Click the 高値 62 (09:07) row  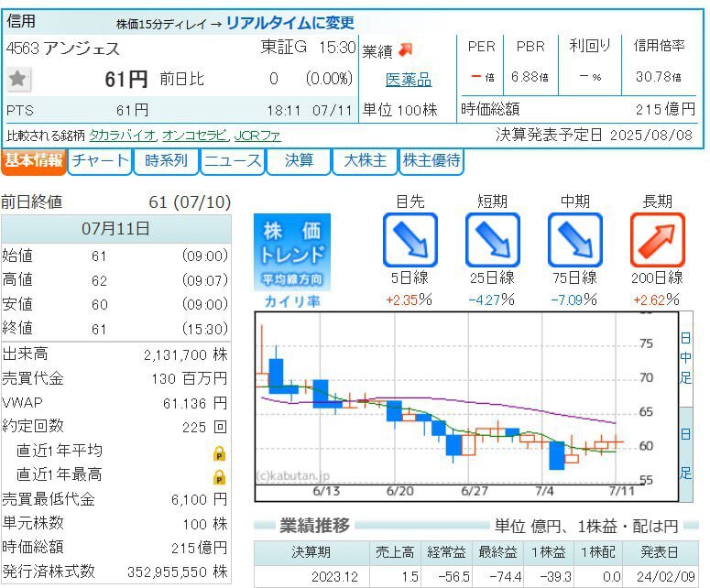115,280
